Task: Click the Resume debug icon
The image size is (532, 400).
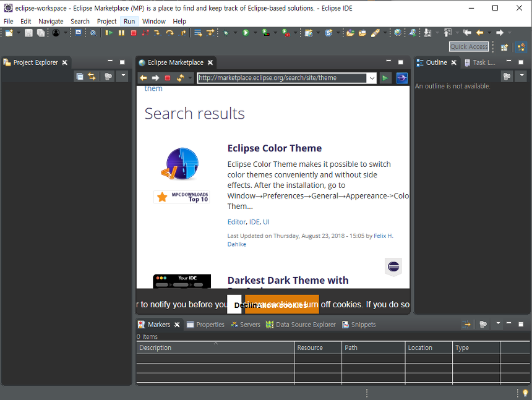Action: (x=109, y=33)
